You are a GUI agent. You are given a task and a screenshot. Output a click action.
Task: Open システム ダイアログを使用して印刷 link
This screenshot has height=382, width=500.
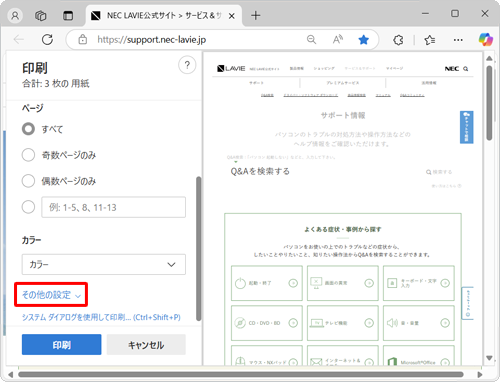(101, 317)
